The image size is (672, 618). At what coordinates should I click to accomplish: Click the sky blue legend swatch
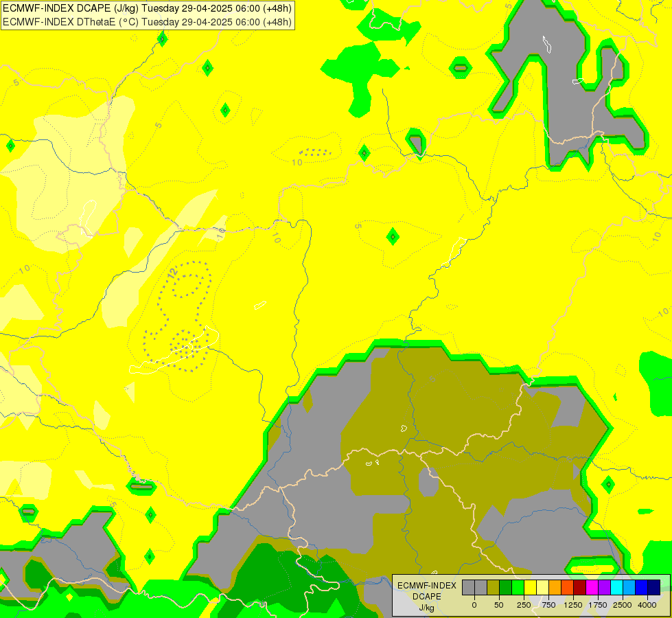point(629,587)
